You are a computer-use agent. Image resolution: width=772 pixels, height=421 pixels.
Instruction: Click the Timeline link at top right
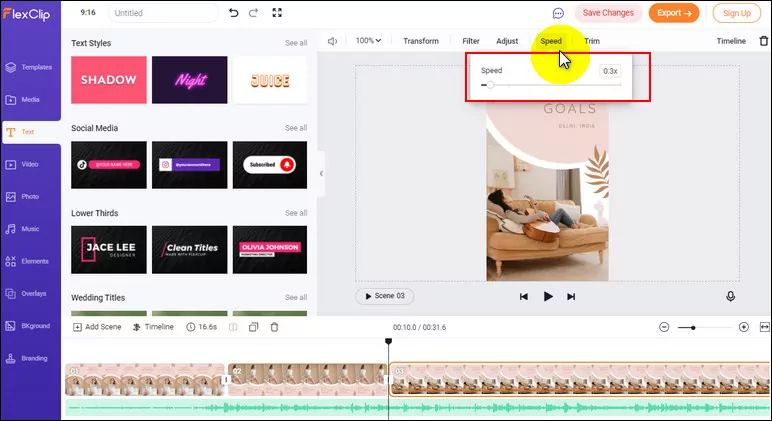click(731, 41)
